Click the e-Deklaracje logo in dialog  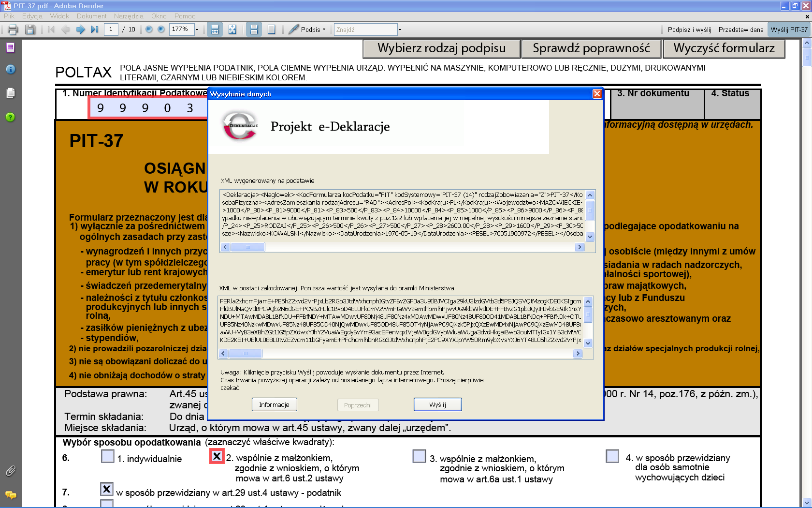coord(240,126)
